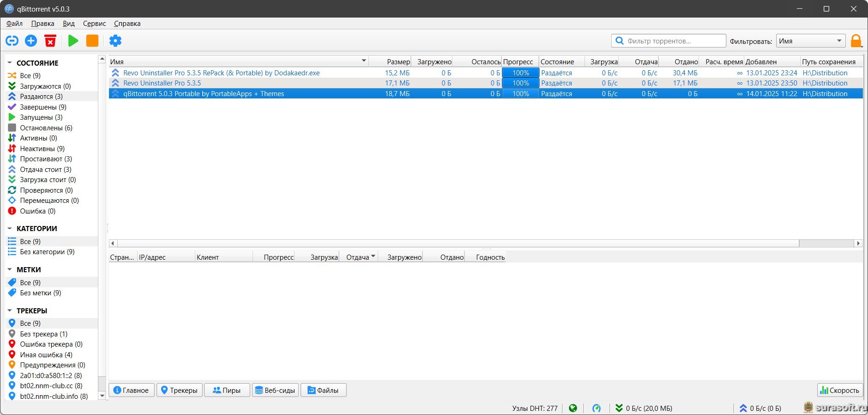This screenshot has height=415, width=868.
Task: Select the qBittorrent 5.0.3 Portable torrent row
Action: (486, 93)
